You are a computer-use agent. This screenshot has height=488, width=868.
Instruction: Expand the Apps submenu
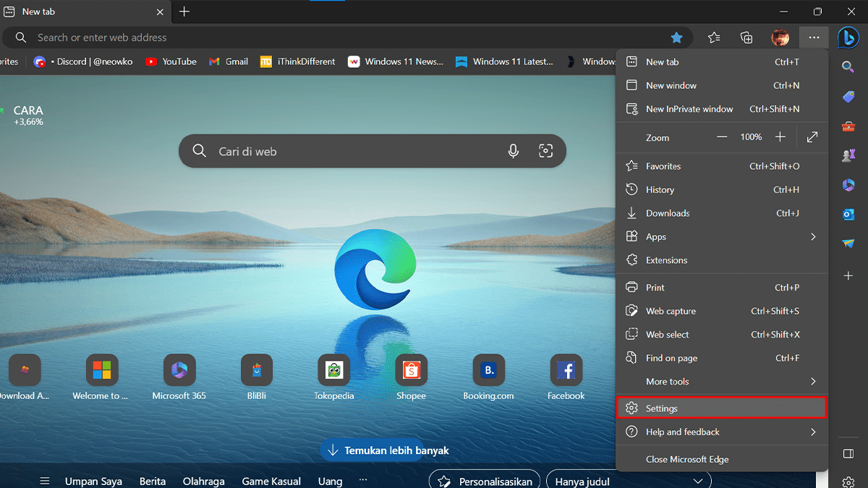click(720, 237)
